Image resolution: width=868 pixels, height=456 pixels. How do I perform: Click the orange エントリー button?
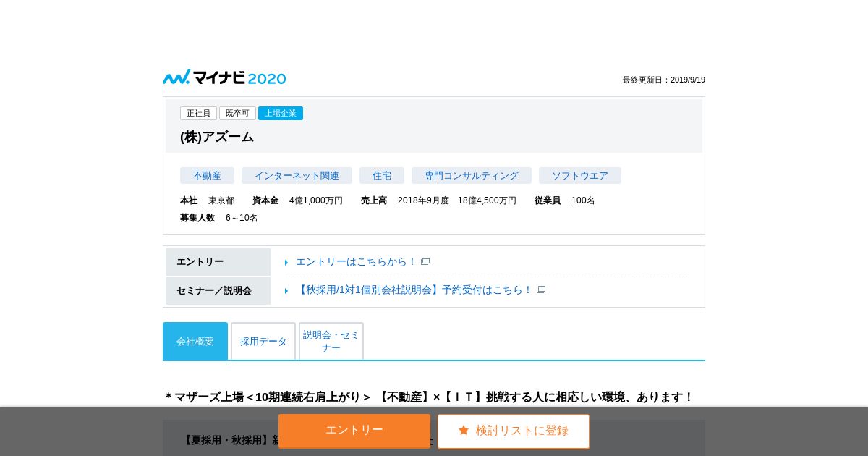[x=354, y=431]
